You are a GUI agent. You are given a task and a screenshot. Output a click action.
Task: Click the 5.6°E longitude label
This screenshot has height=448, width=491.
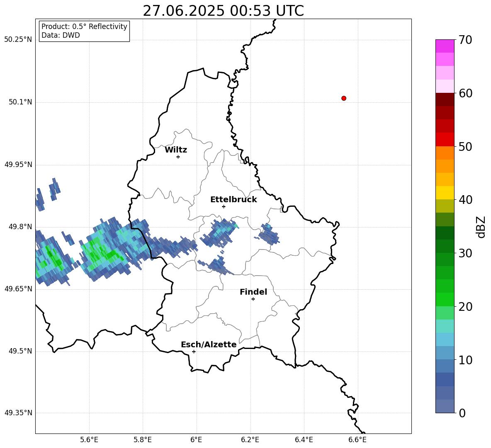click(89, 440)
